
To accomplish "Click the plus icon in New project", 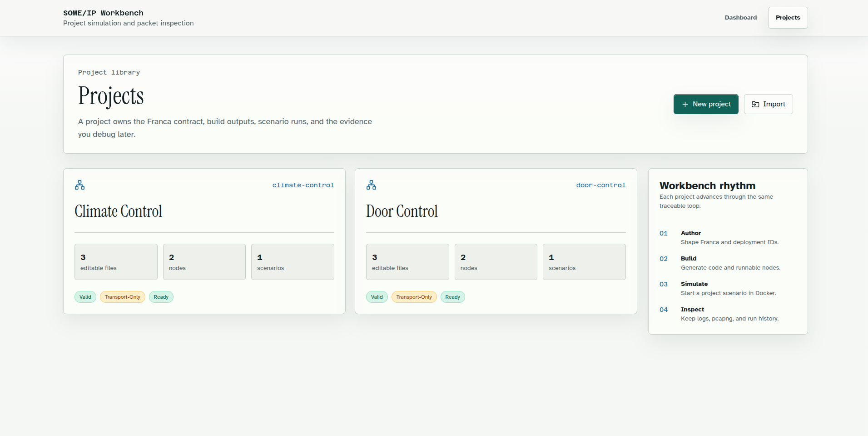I will click(685, 104).
